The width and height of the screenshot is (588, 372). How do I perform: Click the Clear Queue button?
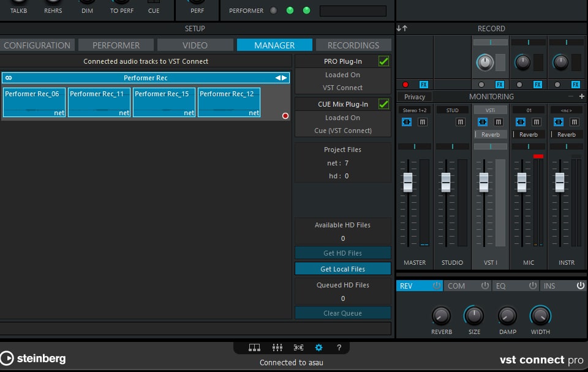coord(343,313)
